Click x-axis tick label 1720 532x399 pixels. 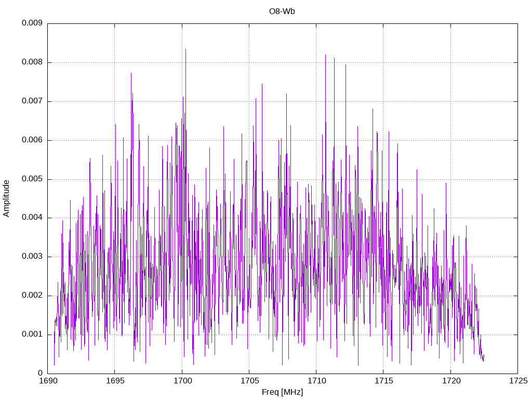click(451, 381)
